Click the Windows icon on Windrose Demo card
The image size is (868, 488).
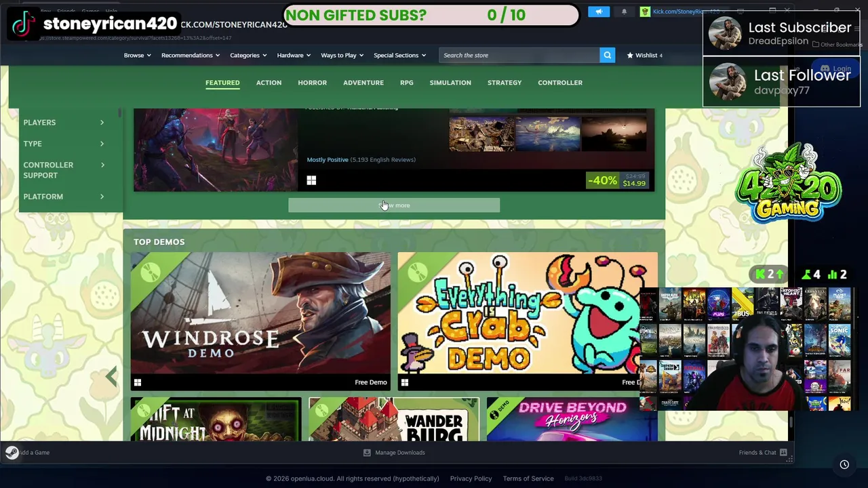click(x=138, y=382)
